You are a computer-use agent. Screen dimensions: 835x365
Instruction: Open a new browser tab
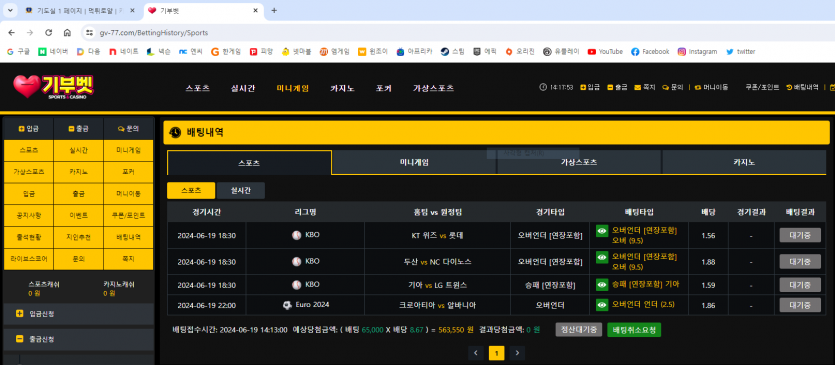[x=274, y=10]
